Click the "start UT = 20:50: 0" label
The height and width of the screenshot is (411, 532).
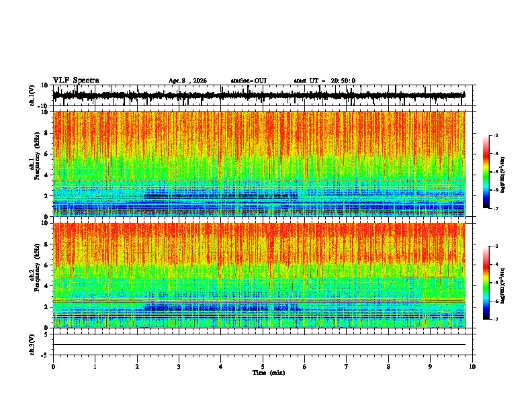click(x=324, y=81)
